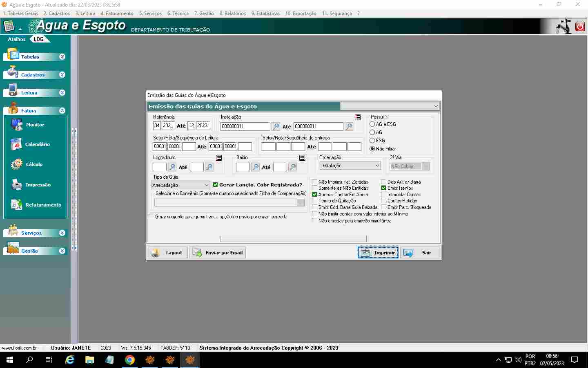Screen dimensions: 588x368
Task: Click the red power icon in header
Action: [x=579, y=27]
